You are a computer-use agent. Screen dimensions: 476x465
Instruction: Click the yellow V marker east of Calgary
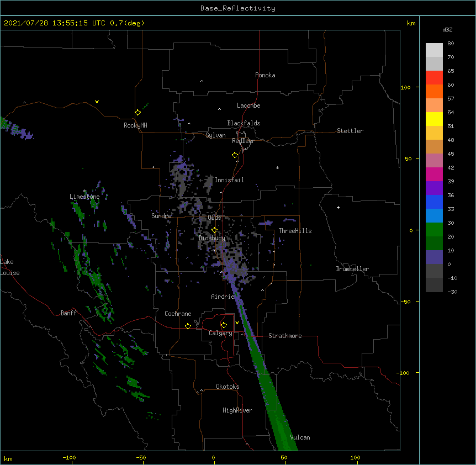pyautogui.click(x=237, y=323)
